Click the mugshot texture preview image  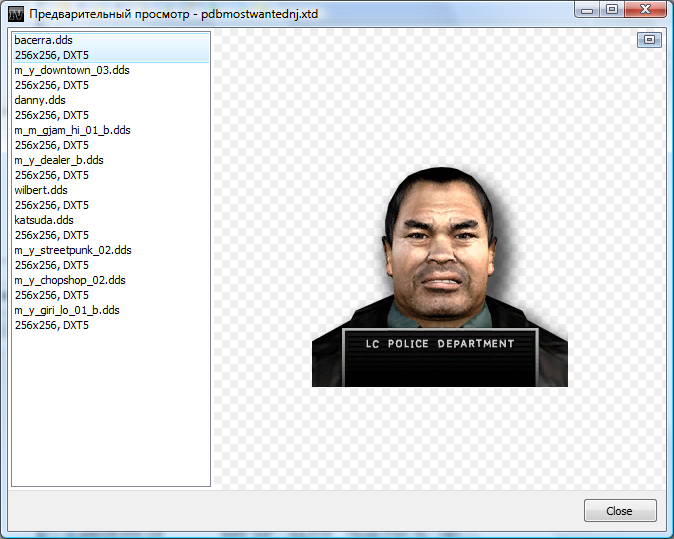point(440,276)
